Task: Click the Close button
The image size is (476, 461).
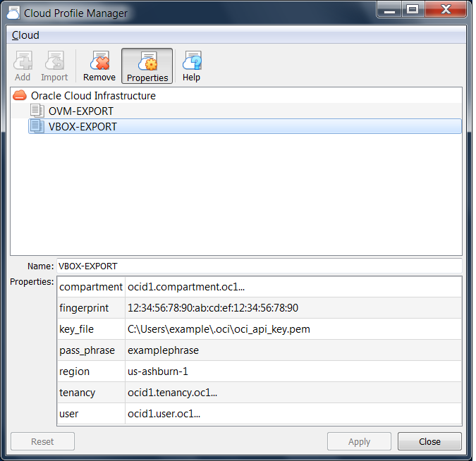Action: coord(429,441)
